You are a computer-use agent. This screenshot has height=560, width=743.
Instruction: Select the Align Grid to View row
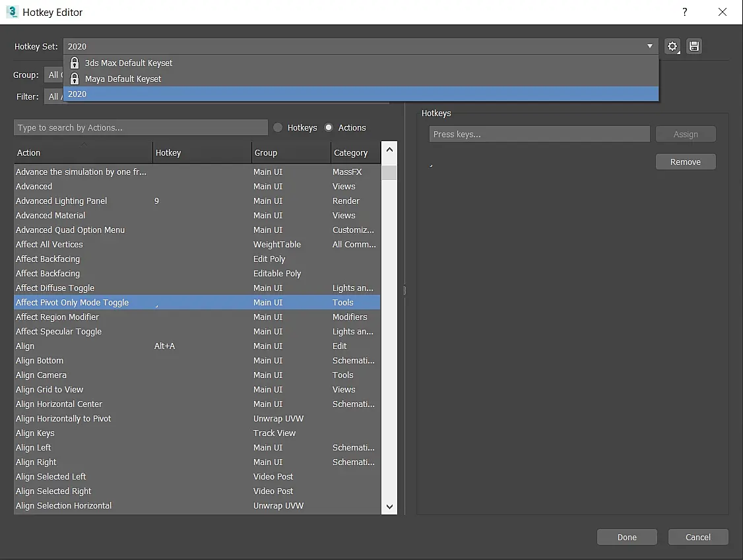(197, 389)
